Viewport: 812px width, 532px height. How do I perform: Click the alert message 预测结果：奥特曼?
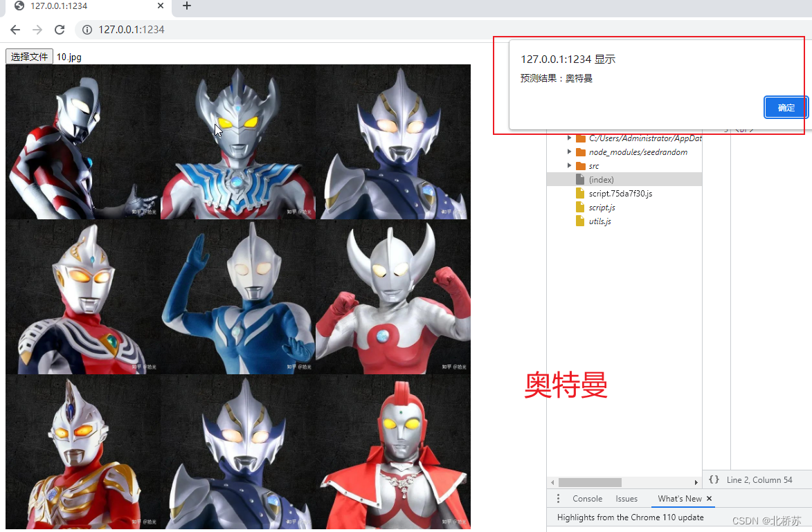click(x=556, y=79)
